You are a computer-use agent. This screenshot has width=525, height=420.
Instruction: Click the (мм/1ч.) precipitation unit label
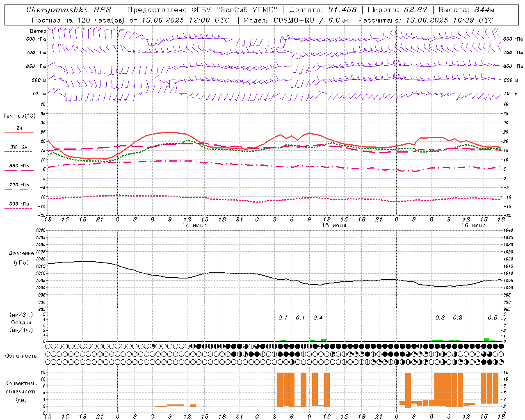(x=21, y=330)
